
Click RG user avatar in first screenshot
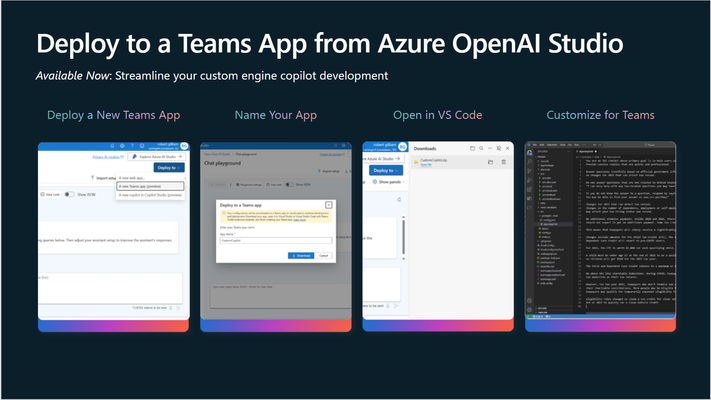pos(184,146)
